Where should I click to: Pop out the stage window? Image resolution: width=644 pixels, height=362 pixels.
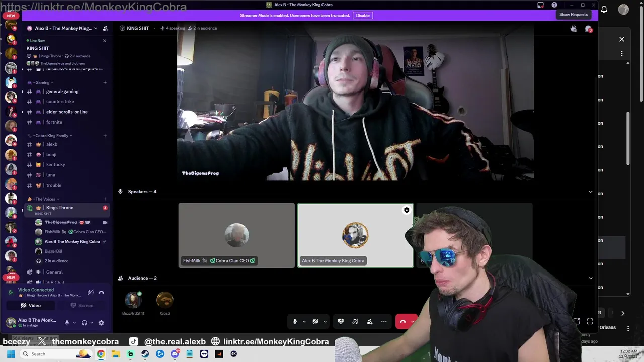point(577,321)
